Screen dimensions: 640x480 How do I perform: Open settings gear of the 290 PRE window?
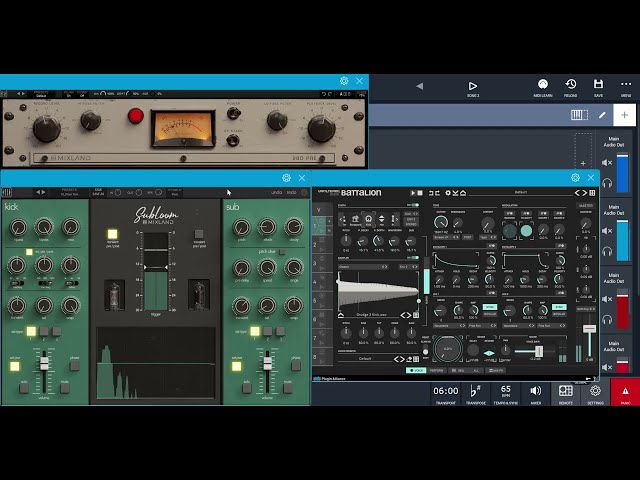344,81
